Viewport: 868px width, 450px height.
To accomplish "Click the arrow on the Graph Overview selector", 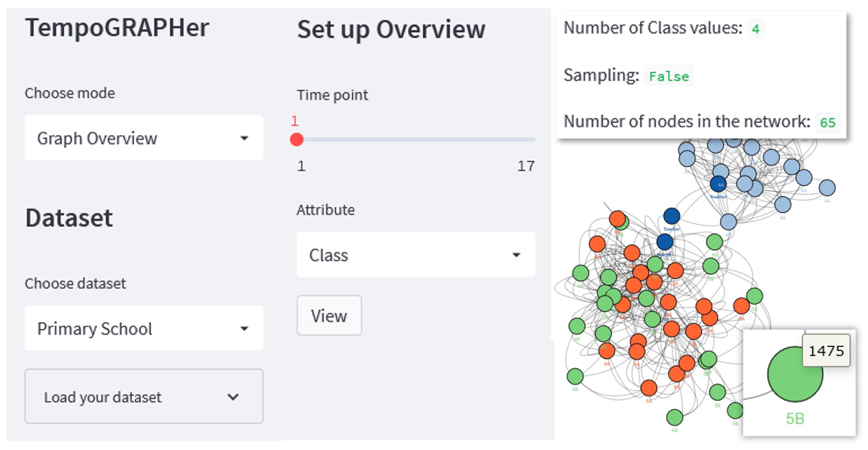I will (x=244, y=138).
